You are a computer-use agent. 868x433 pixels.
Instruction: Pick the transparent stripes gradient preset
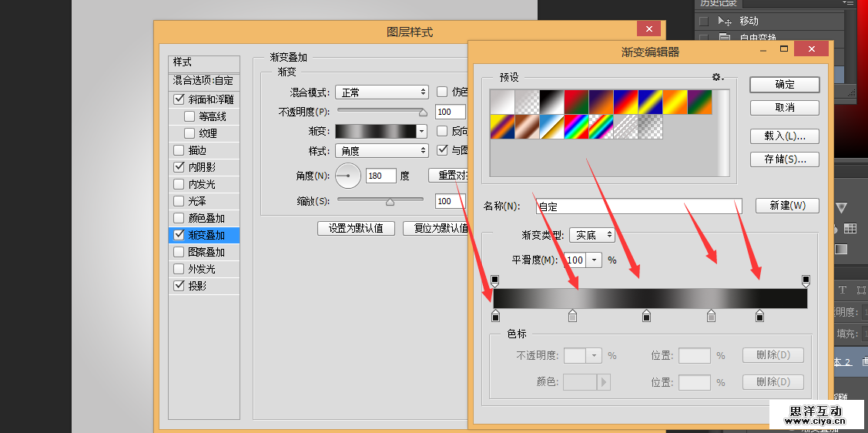coord(625,127)
